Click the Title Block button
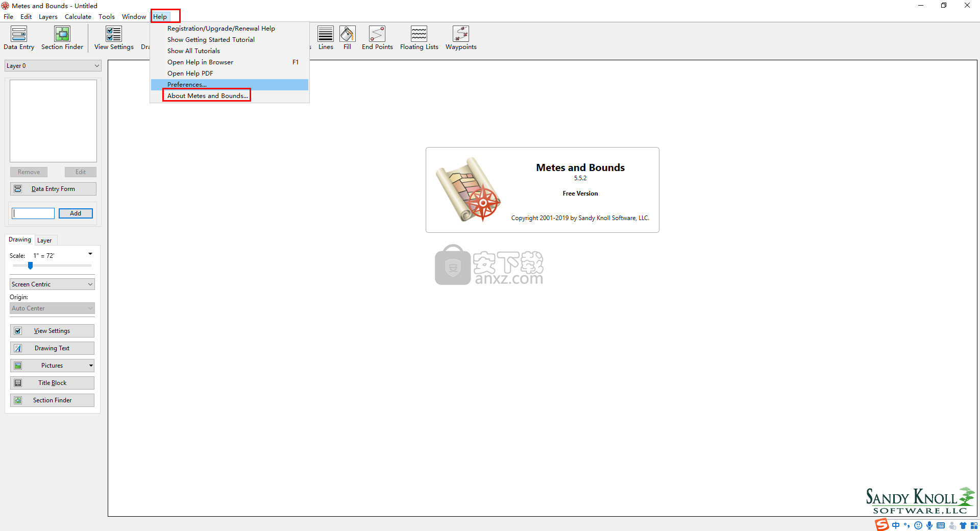This screenshot has width=980, height=531. (x=52, y=383)
